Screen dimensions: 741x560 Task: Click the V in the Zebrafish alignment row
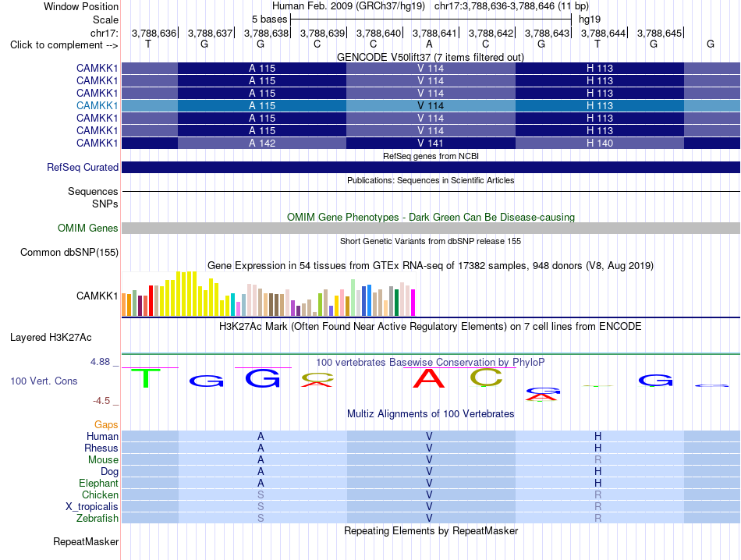pos(429,519)
